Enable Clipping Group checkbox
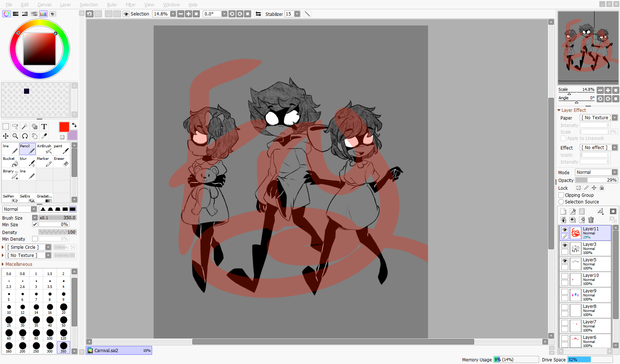The height and width of the screenshot is (364, 620). click(x=561, y=195)
